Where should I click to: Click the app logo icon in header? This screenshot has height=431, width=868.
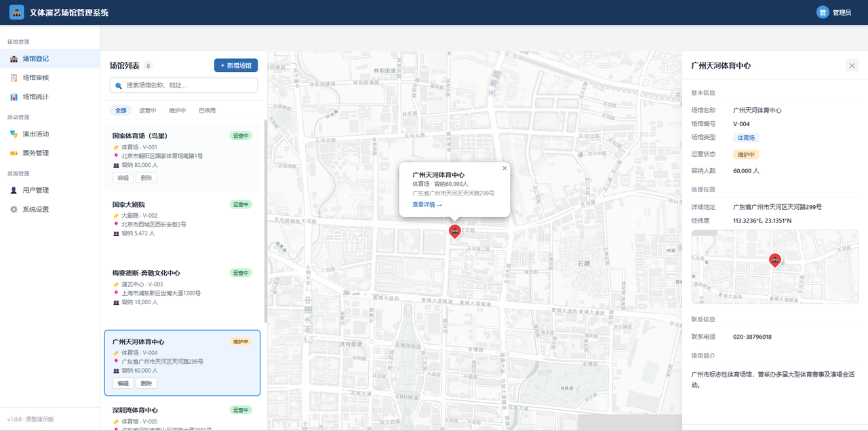tap(17, 12)
